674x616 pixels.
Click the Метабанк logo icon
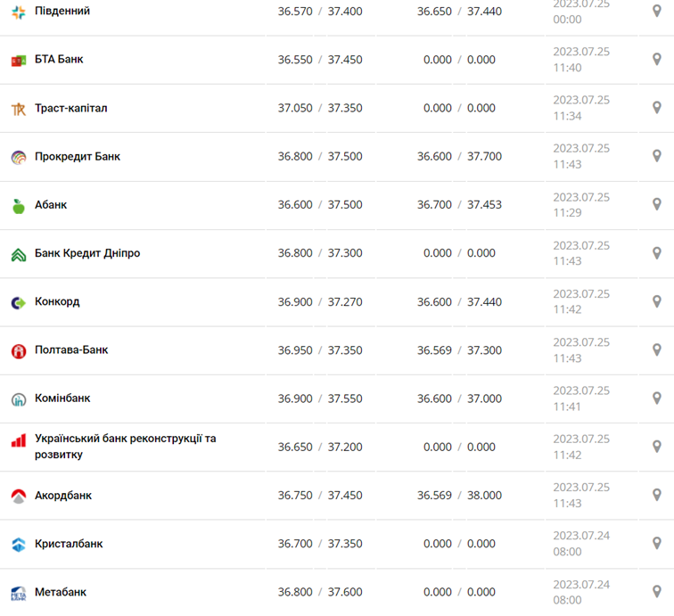(x=19, y=593)
